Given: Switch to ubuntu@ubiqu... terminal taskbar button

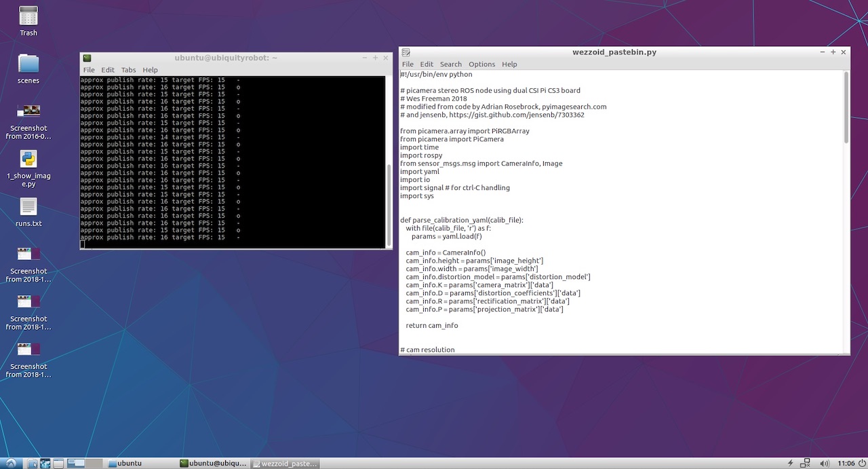Looking at the screenshot, I should tap(213, 464).
